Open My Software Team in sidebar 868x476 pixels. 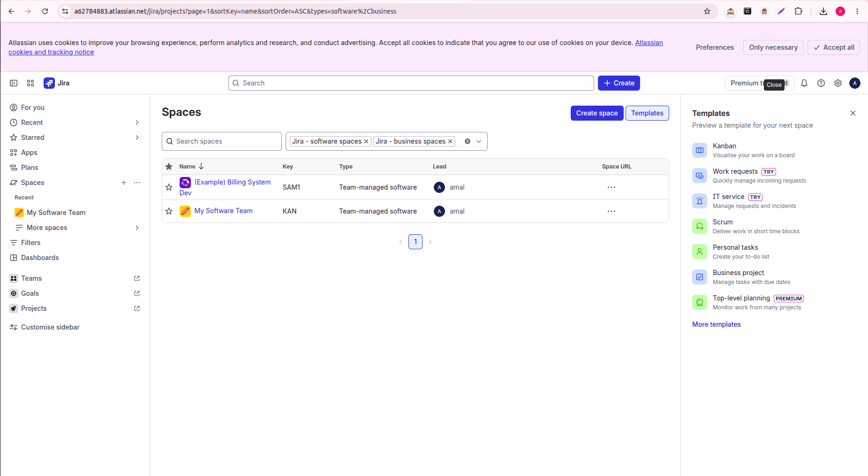pos(75,213)
